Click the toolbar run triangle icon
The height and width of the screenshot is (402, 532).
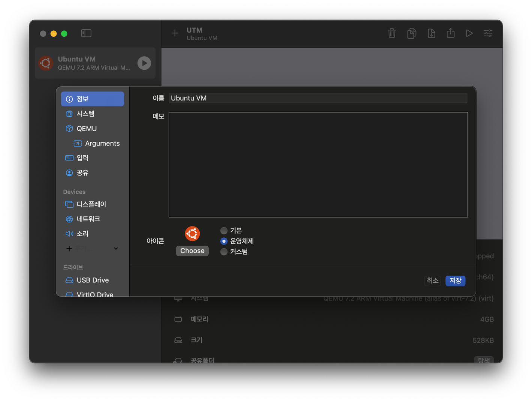469,33
